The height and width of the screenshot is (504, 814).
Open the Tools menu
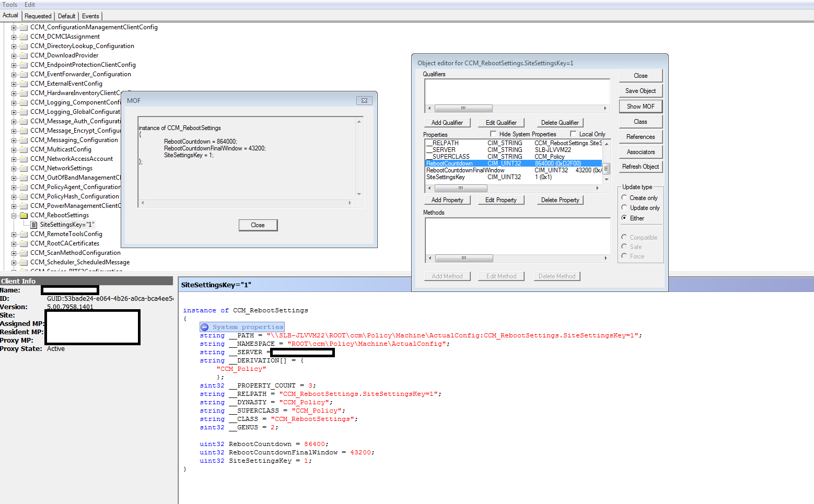click(10, 5)
